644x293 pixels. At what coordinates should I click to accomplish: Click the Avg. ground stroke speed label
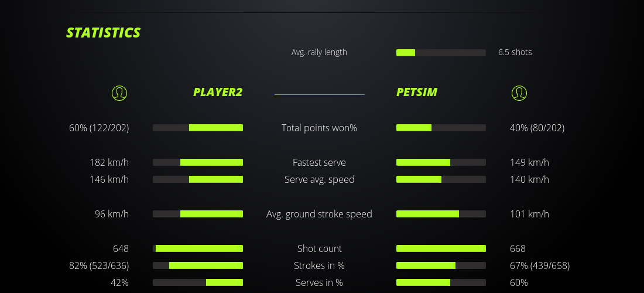click(x=319, y=214)
